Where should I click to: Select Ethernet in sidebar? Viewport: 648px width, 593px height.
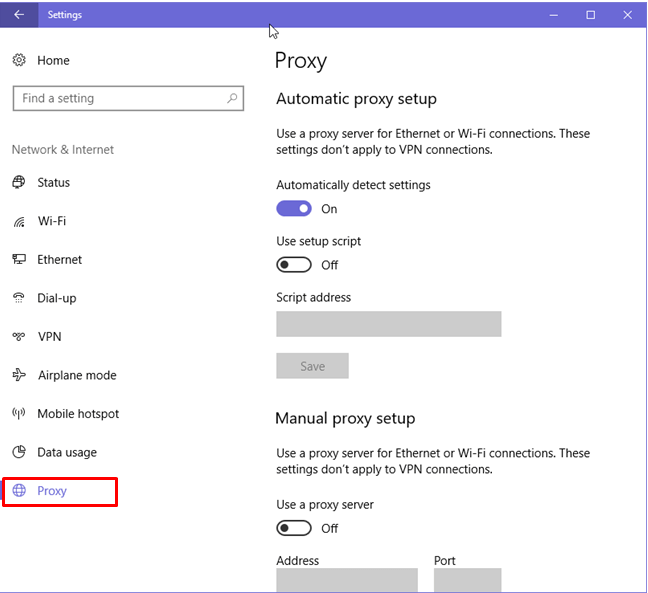pos(60,260)
